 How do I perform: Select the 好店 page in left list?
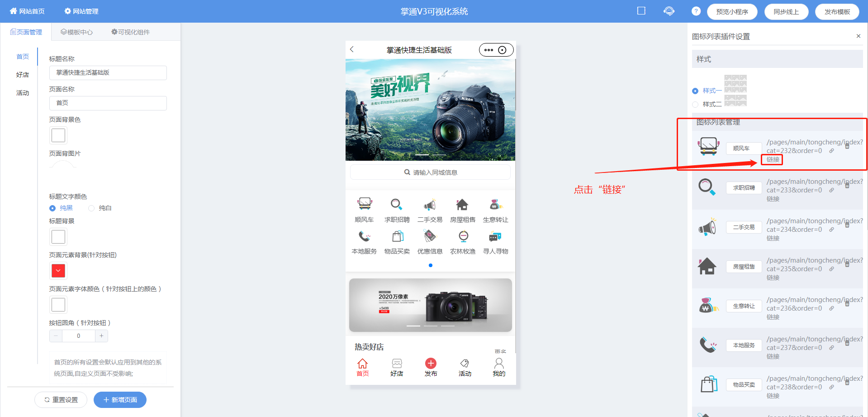(23, 75)
